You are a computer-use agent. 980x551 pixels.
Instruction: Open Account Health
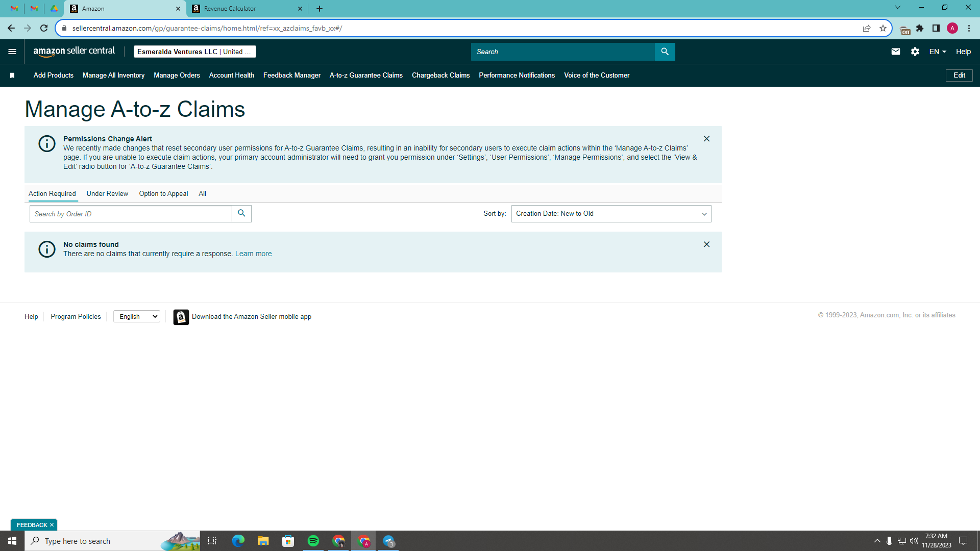click(x=231, y=76)
